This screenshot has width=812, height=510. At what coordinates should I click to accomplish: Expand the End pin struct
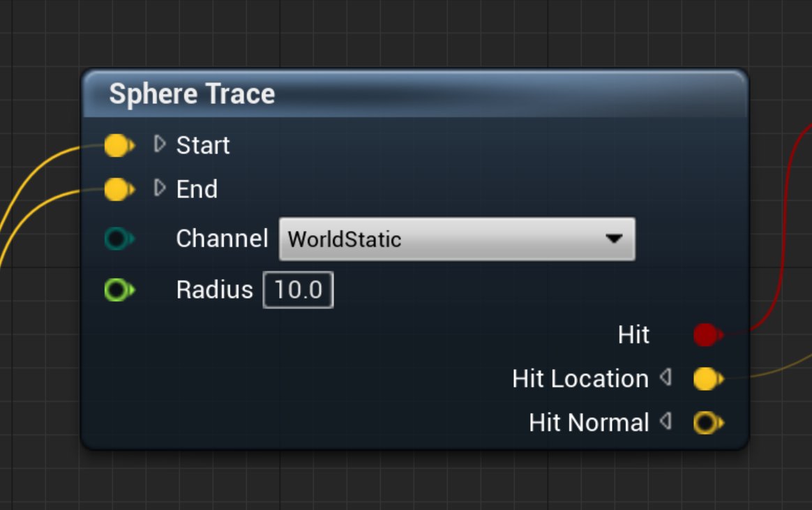159,189
